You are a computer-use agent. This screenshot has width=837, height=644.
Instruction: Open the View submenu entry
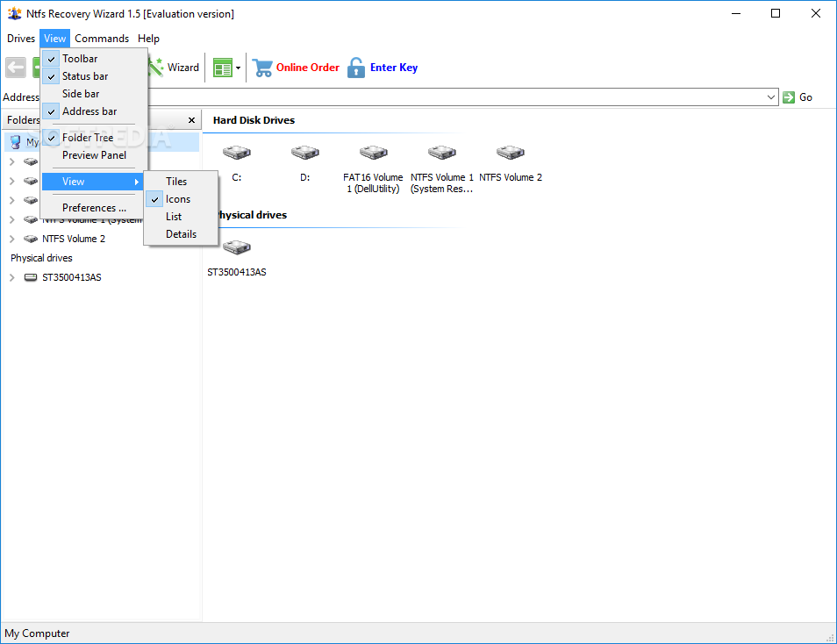click(92, 182)
